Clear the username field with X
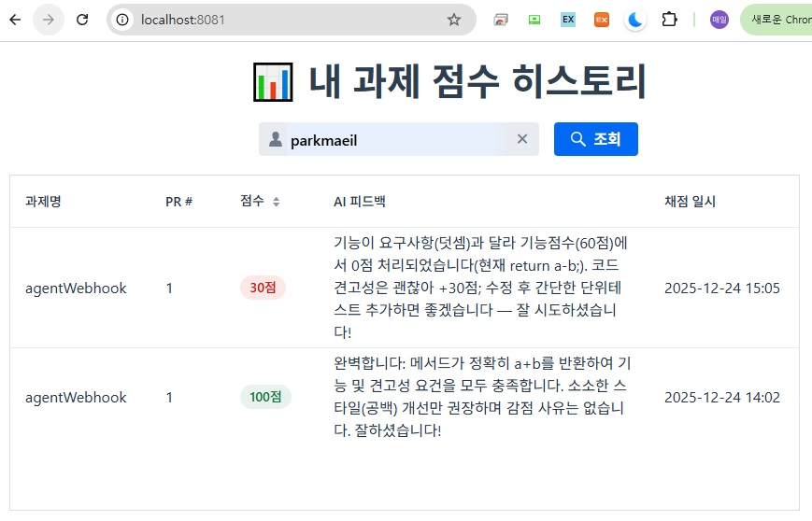Image resolution: width=812 pixels, height=521 pixels. pos(522,139)
